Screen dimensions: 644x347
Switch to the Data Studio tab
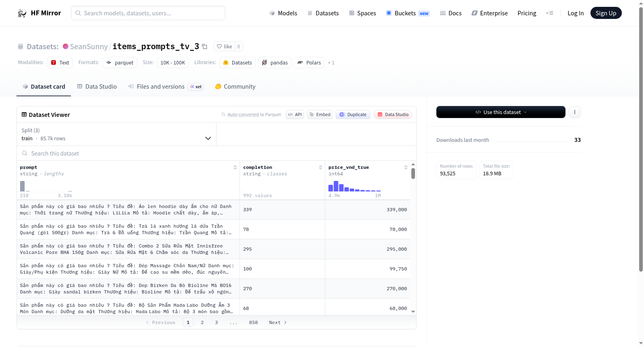[x=97, y=86]
